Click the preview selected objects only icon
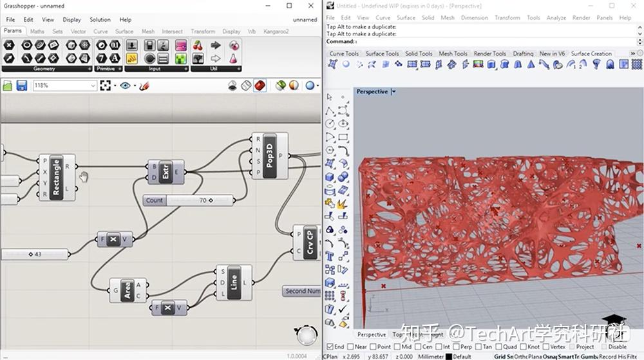 pyautogui.click(x=281, y=86)
